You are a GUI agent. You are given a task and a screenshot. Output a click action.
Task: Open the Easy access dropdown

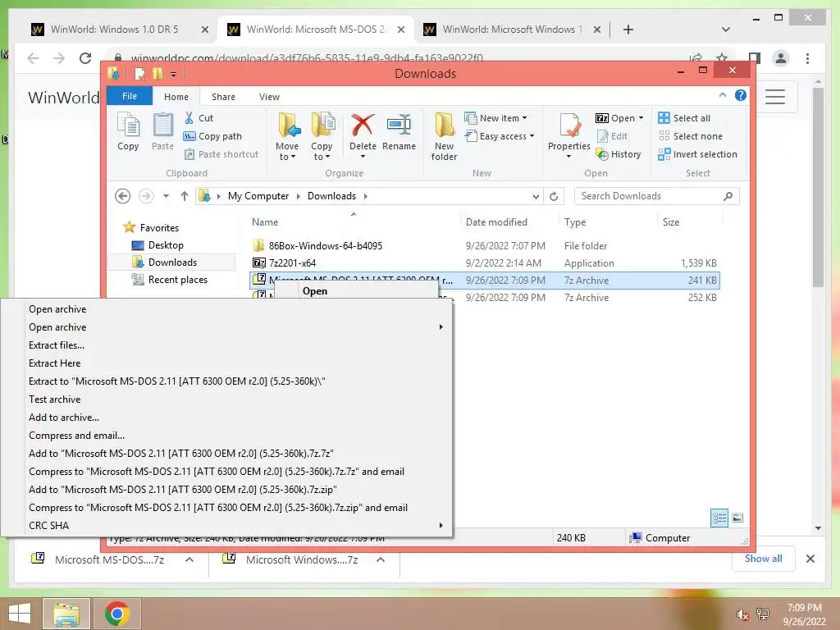pos(500,136)
